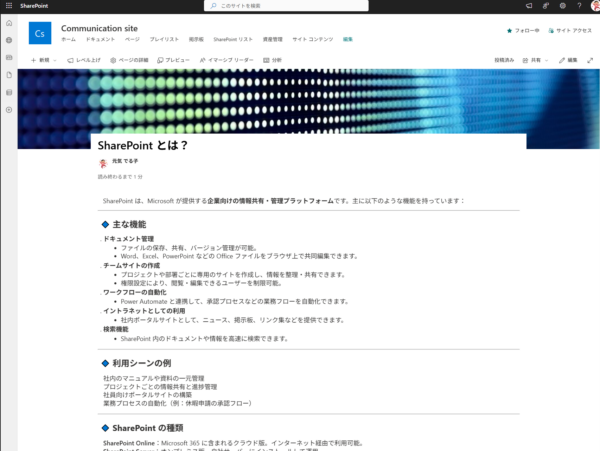Viewport: 600px width, 451px height.
Task: Click the expand to full screen arrow icon
Action: pos(590,60)
